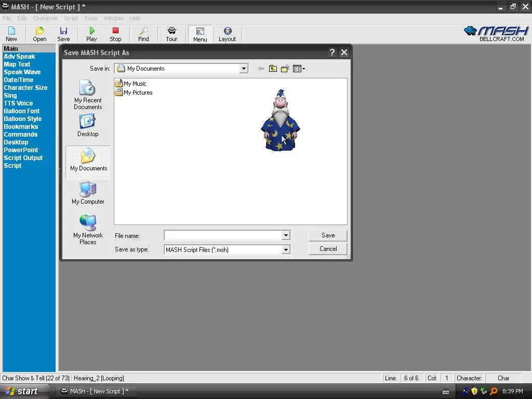
Task: Select Desktop in the places bar
Action: [88, 125]
